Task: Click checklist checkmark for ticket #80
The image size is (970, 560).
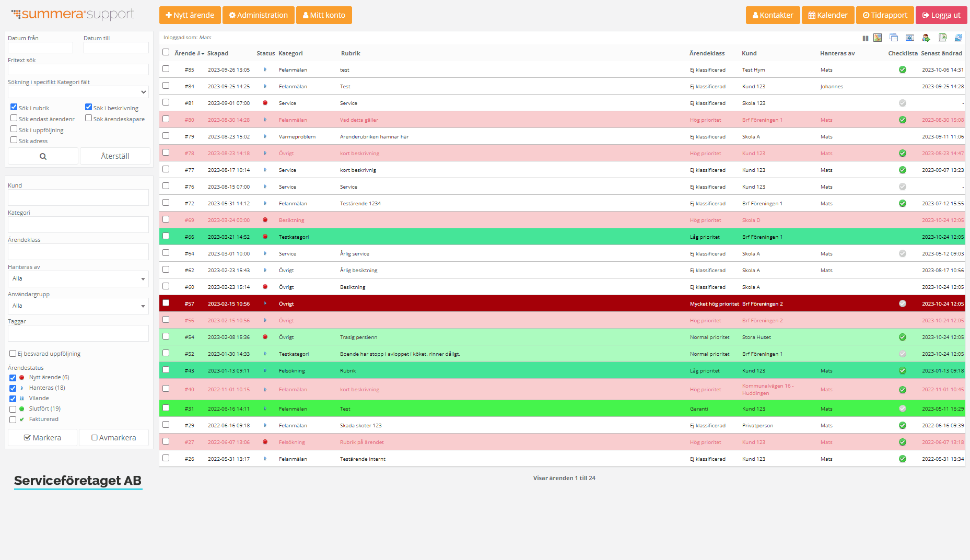Action: pyautogui.click(x=903, y=120)
